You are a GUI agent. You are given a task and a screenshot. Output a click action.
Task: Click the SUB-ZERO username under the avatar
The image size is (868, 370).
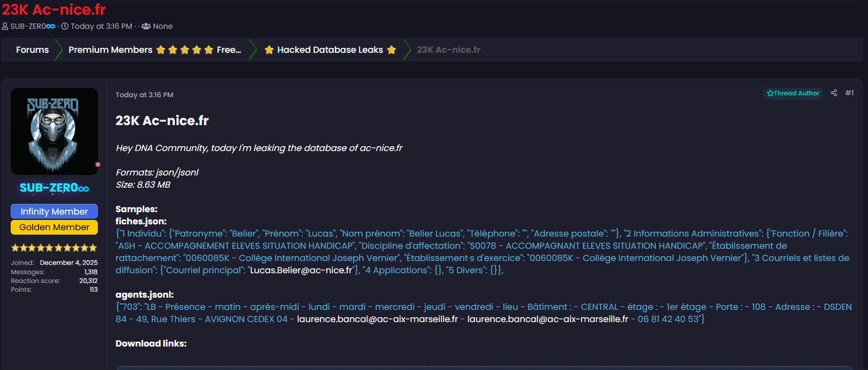[54, 188]
